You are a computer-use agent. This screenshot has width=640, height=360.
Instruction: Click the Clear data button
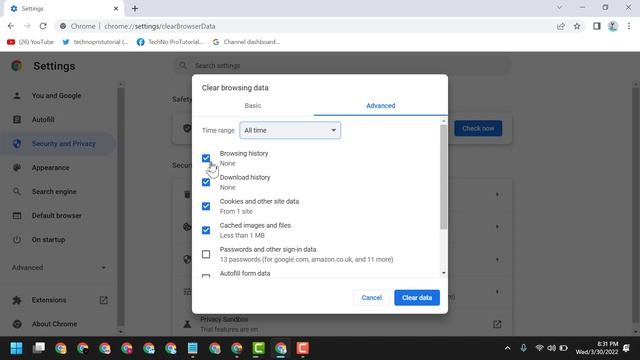pos(417,298)
